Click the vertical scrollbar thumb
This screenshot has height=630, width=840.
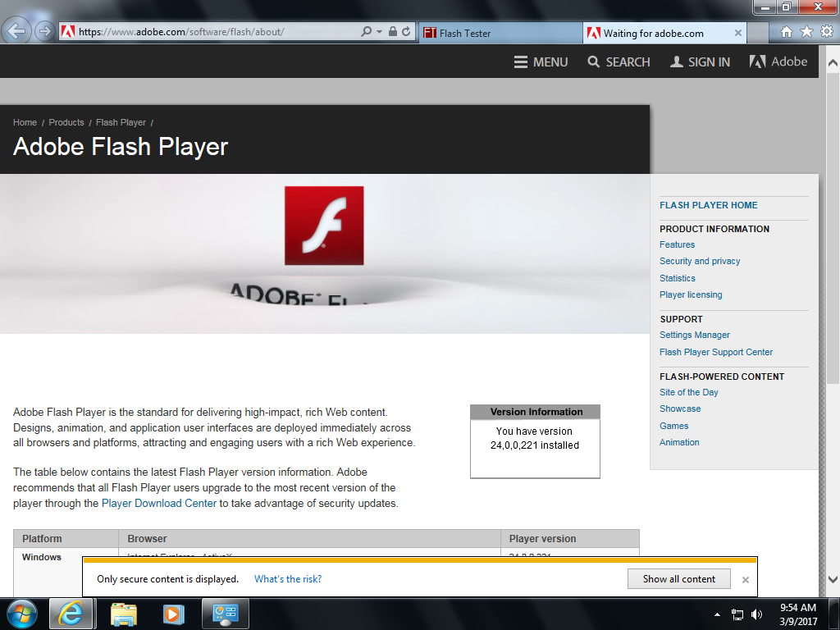point(833,228)
